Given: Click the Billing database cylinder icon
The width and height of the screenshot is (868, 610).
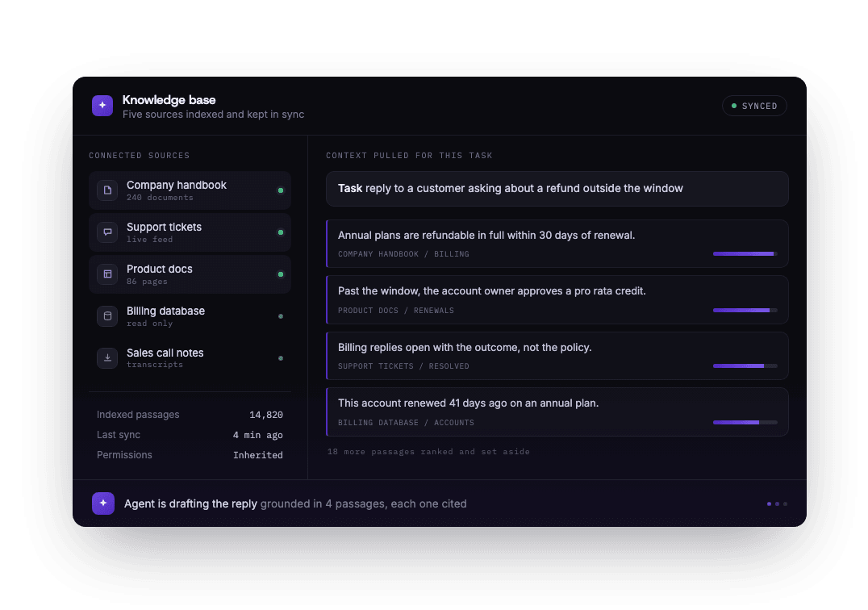Looking at the screenshot, I should click(107, 316).
